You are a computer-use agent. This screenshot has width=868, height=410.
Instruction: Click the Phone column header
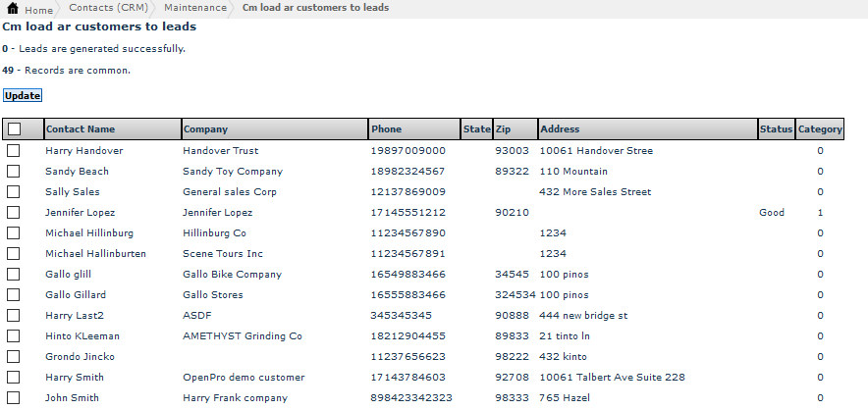pos(386,129)
